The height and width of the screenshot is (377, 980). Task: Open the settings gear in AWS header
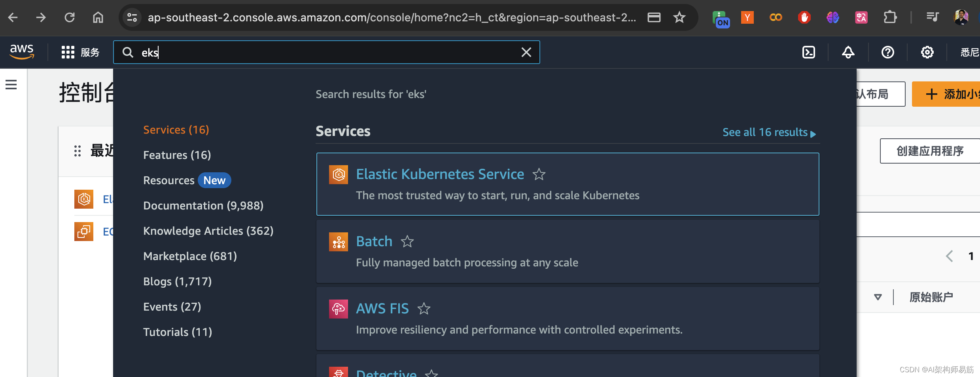point(927,52)
